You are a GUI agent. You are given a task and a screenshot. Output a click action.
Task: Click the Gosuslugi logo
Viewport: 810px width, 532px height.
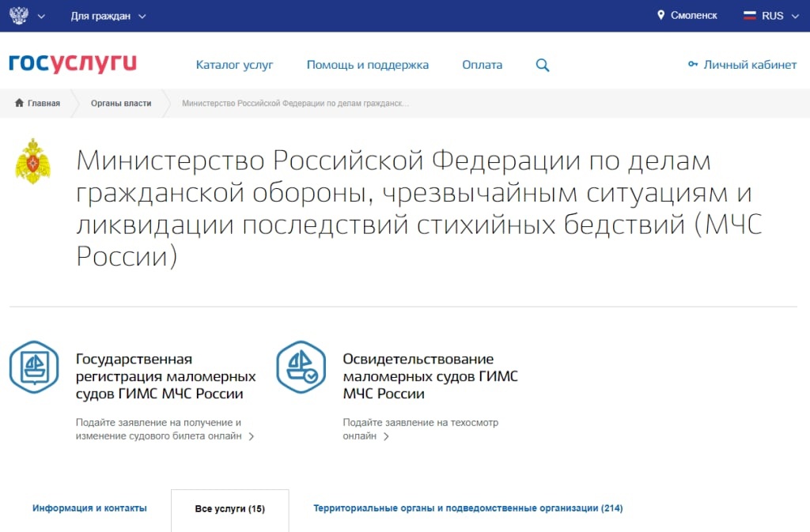coord(73,64)
